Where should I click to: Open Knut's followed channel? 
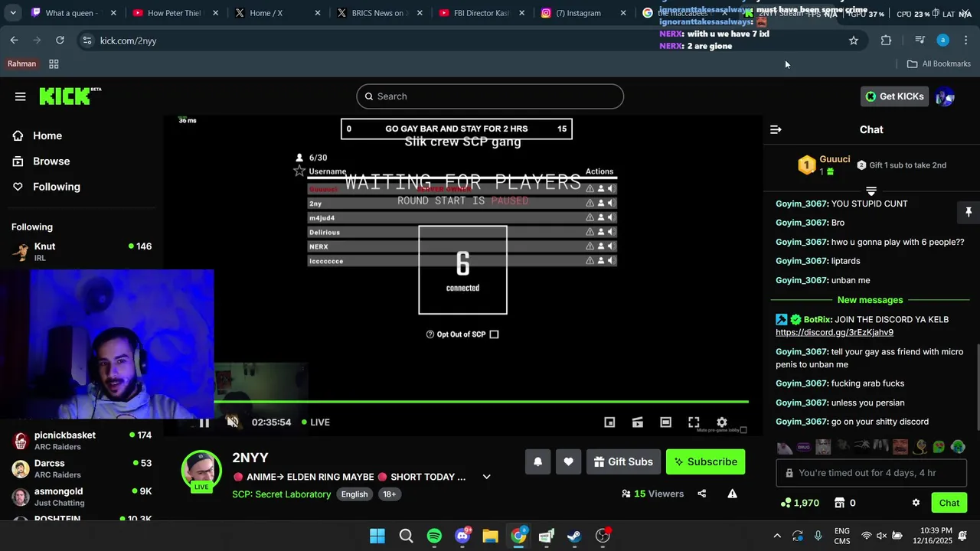coord(81,252)
